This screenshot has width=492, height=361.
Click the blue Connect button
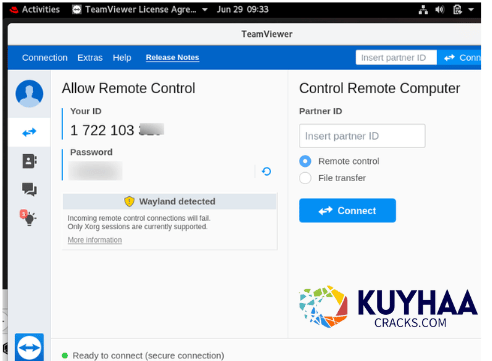point(347,211)
